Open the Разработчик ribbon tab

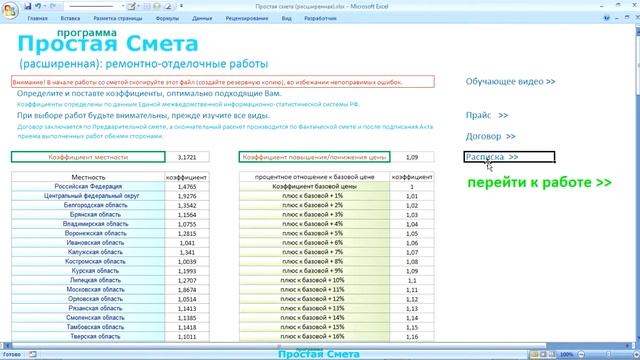tap(320, 18)
